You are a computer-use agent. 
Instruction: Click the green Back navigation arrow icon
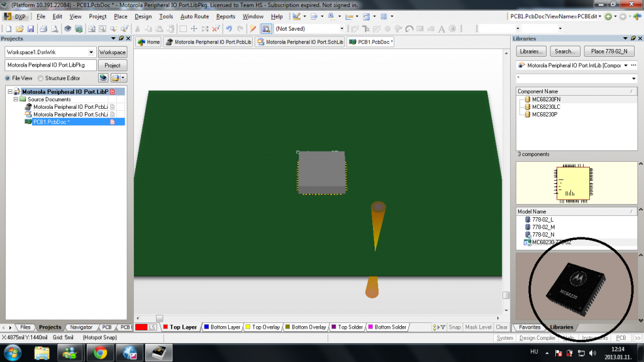(x=608, y=16)
